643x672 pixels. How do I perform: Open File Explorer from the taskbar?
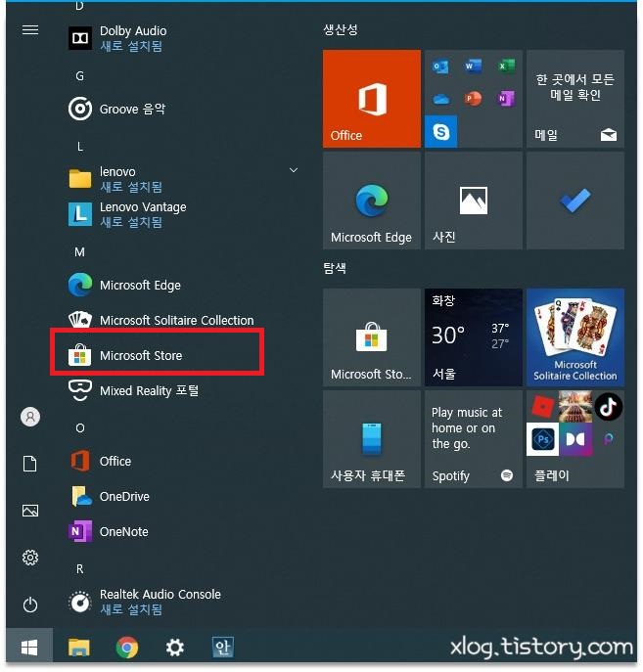coord(79,648)
